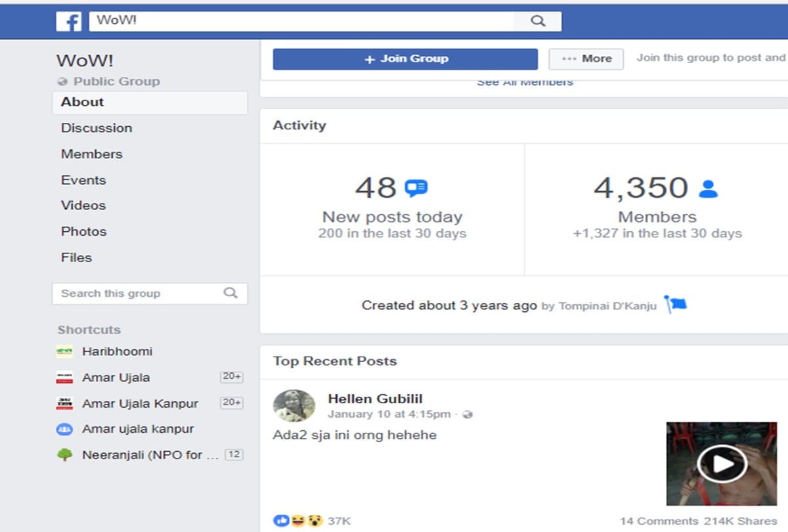The width and height of the screenshot is (788, 532).
Task: Click the flag icon beside Tompinai D'Kanju
Action: [x=675, y=305]
